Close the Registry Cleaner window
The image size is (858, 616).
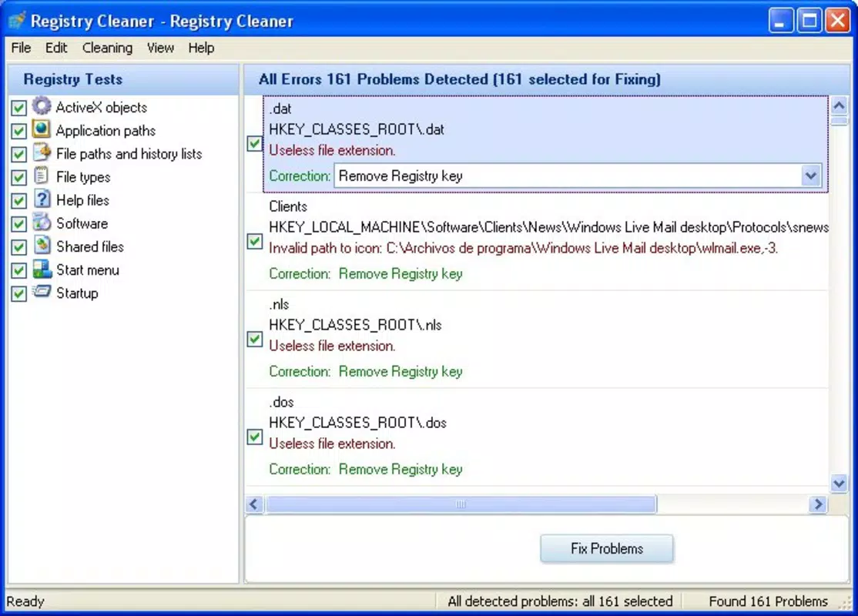[838, 21]
